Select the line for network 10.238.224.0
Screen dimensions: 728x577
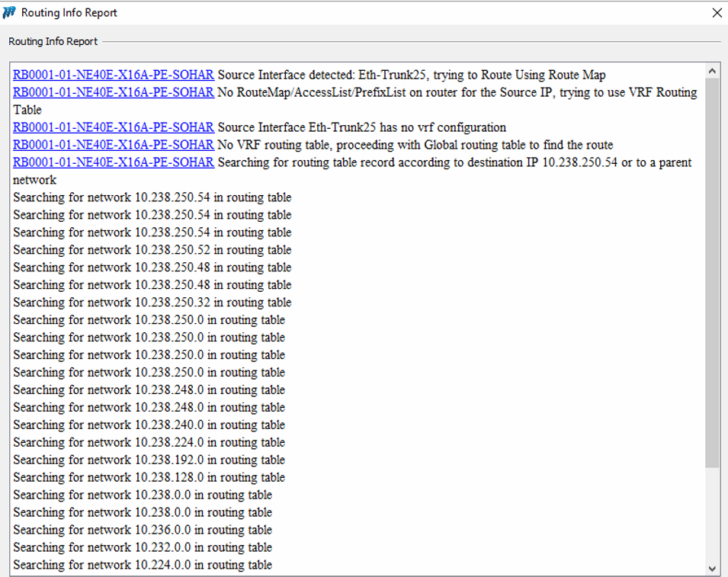pos(149,443)
